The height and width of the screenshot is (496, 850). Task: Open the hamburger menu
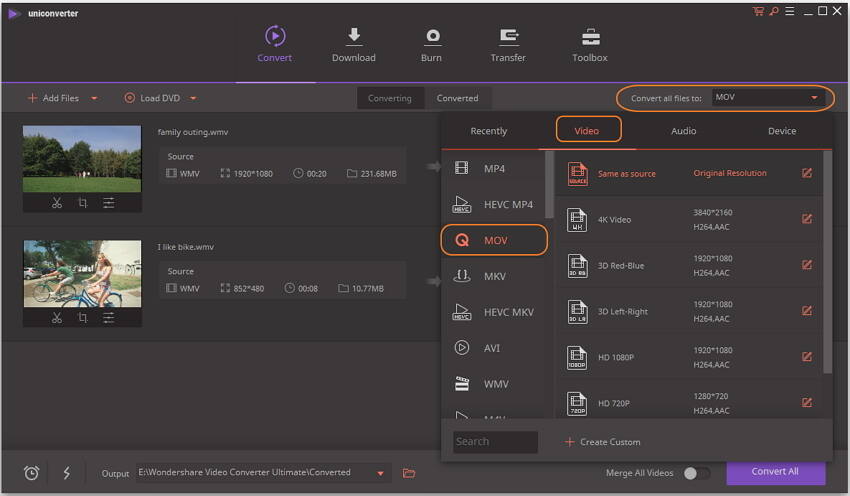coord(790,11)
